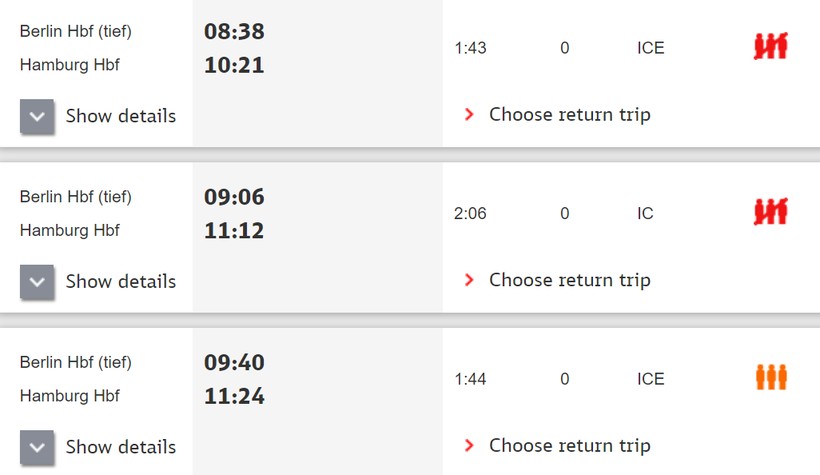Screen dimensions: 820x475
Task: Click the IC train type label
Action: click(645, 213)
